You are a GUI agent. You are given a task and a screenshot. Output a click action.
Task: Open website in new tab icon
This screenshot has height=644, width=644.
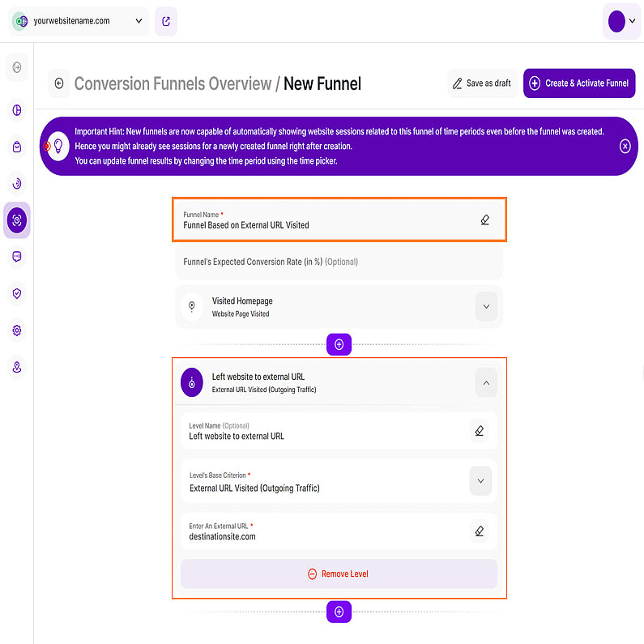click(165, 21)
